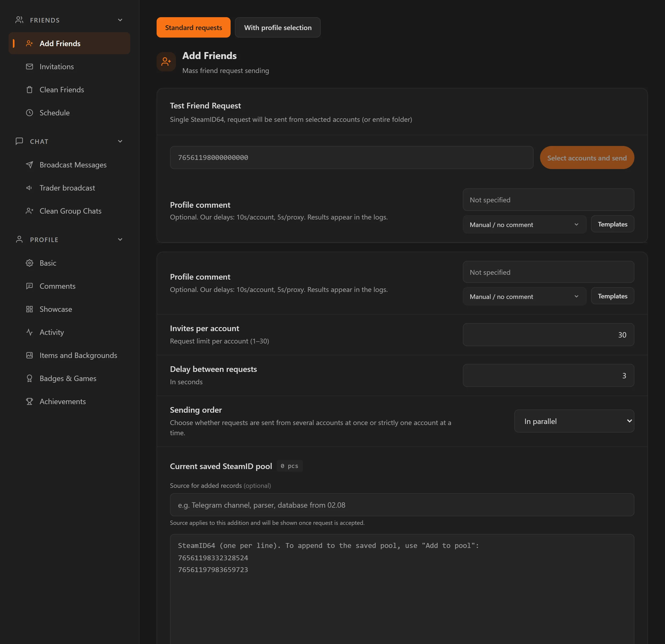Click the upper Not specified comment field
The width and height of the screenshot is (665, 644).
click(548, 200)
